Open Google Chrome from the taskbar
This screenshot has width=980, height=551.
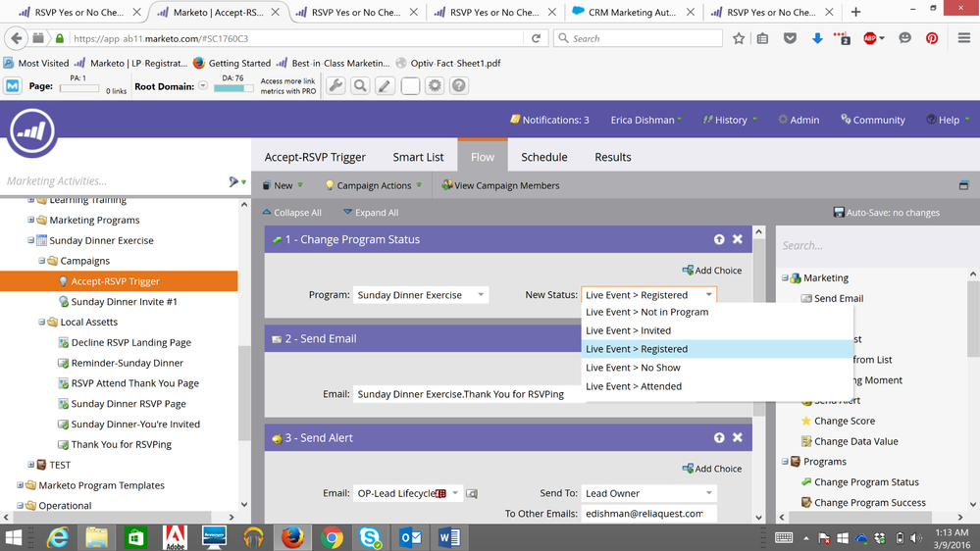click(x=332, y=537)
